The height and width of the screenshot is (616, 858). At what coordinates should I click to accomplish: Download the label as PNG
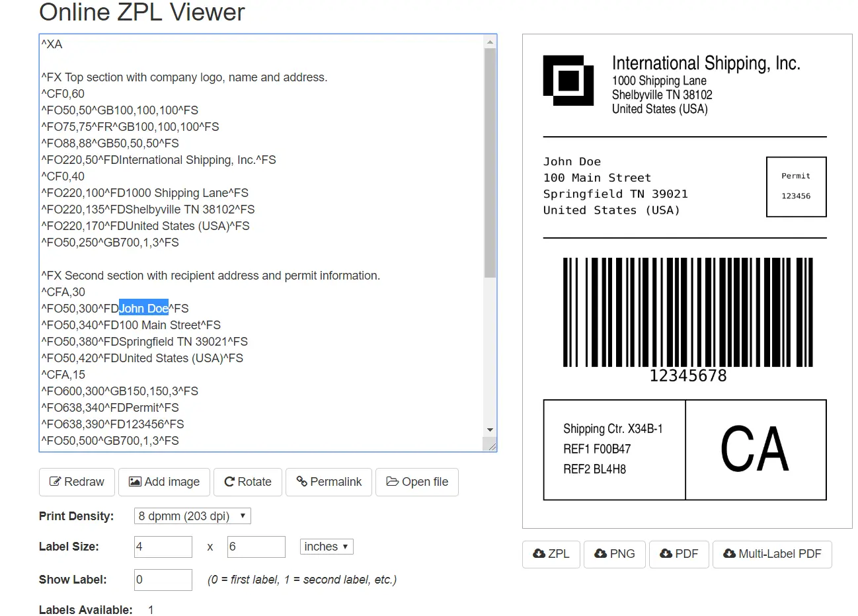point(615,554)
